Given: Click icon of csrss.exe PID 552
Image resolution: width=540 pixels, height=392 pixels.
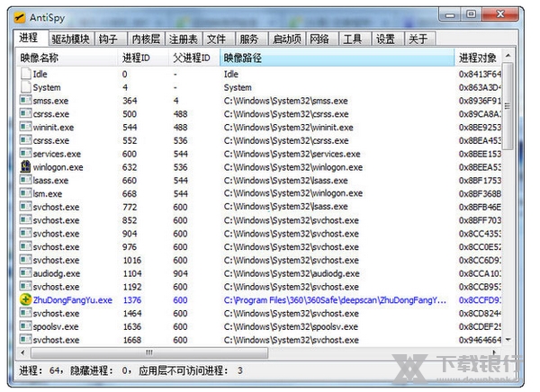Looking at the screenshot, I should click(x=25, y=140).
